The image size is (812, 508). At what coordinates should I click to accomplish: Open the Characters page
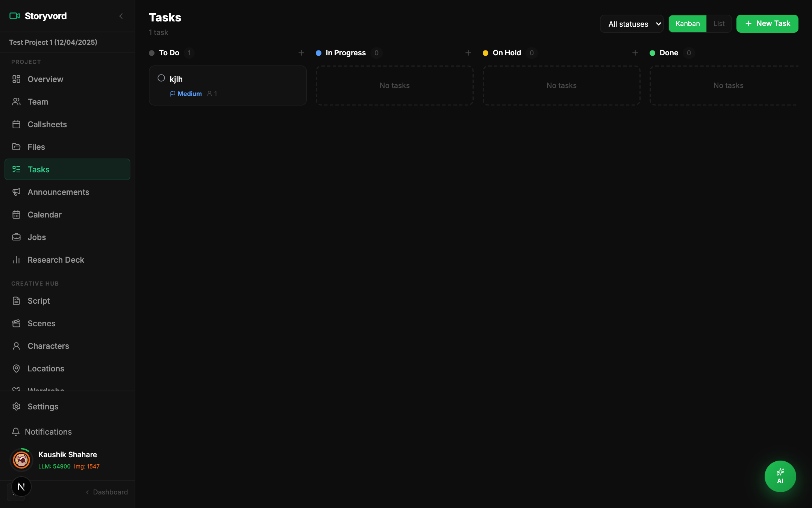[x=67, y=346]
